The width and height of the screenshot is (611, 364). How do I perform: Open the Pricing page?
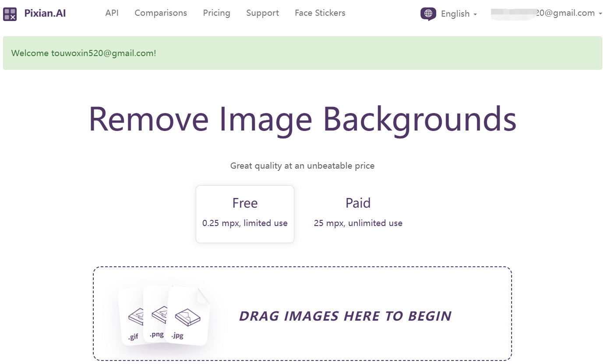pyautogui.click(x=216, y=13)
